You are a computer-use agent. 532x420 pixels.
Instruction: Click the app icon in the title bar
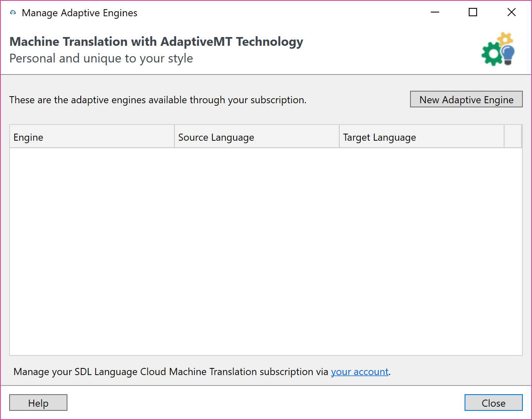(x=13, y=12)
